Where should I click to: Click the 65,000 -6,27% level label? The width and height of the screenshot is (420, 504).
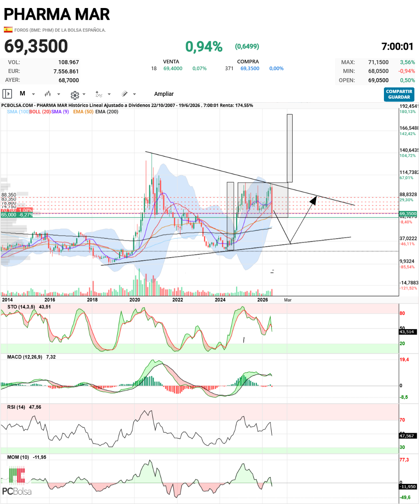(x=17, y=215)
